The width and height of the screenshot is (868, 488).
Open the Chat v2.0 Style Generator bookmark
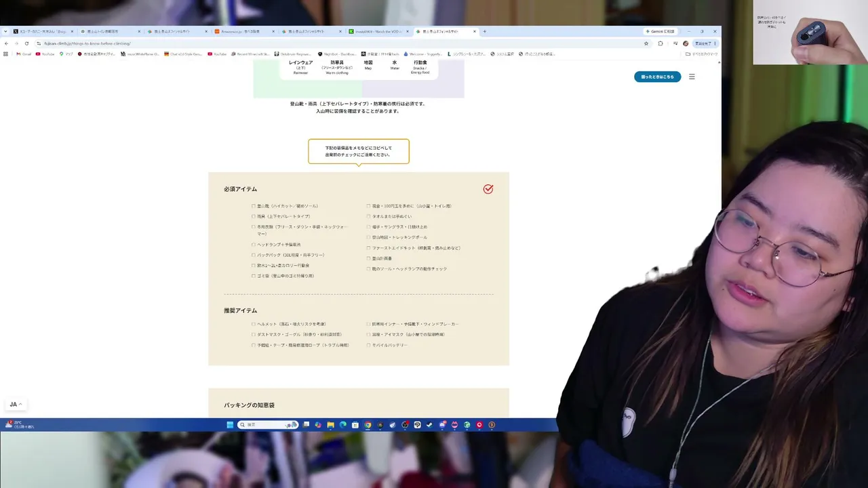click(183, 54)
